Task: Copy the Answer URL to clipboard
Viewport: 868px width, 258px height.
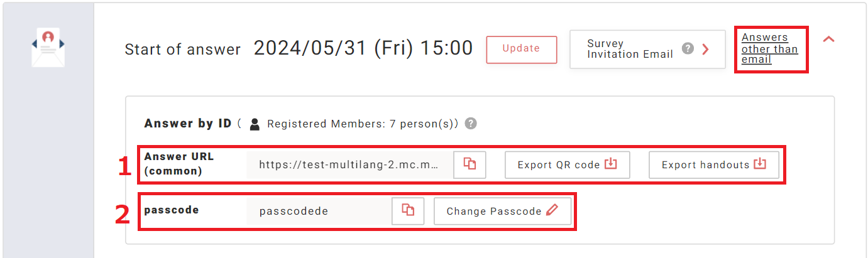Action: point(470,164)
